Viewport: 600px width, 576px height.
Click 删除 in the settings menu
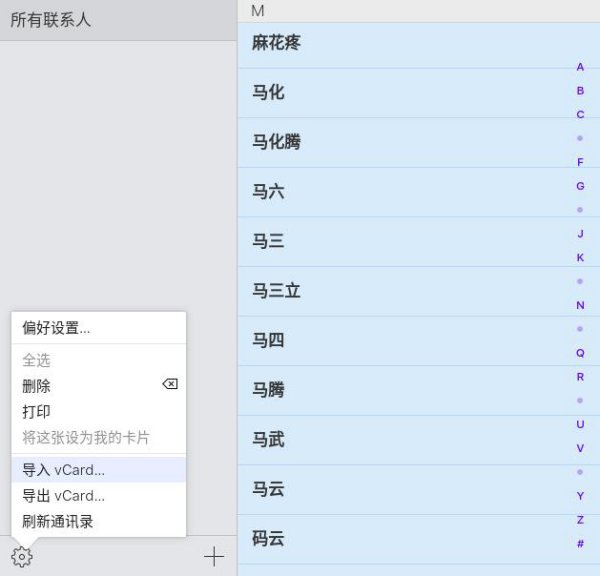pos(36,386)
